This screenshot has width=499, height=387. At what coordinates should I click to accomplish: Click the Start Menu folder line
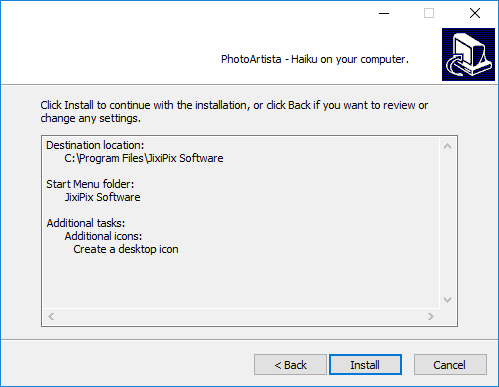click(x=90, y=184)
